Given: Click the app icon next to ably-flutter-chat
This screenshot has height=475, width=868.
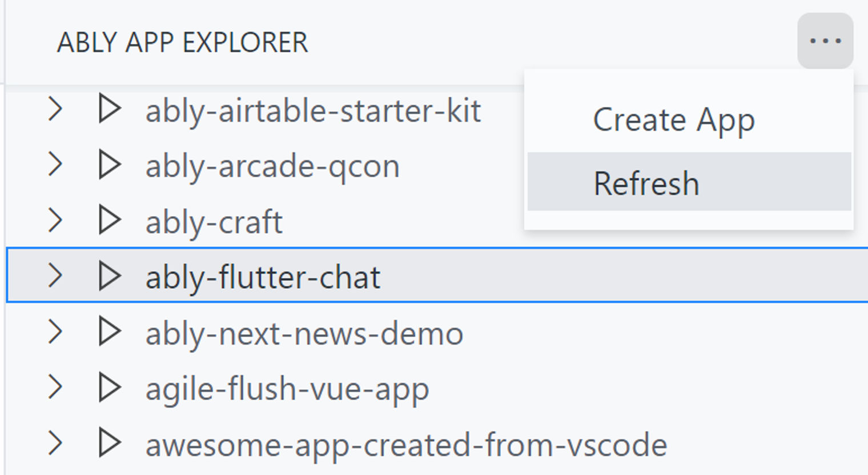Looking at the screenshot, I should click(x=110, y=276).
